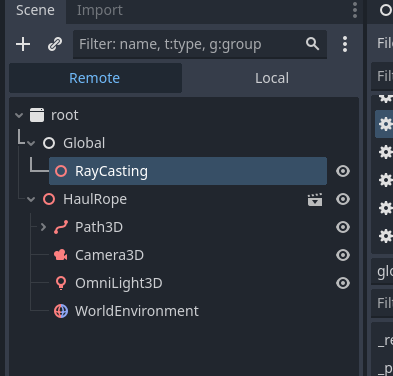Select the Remote scene tree
Viewport: 393px width, 376px height.
click(95, 78)
